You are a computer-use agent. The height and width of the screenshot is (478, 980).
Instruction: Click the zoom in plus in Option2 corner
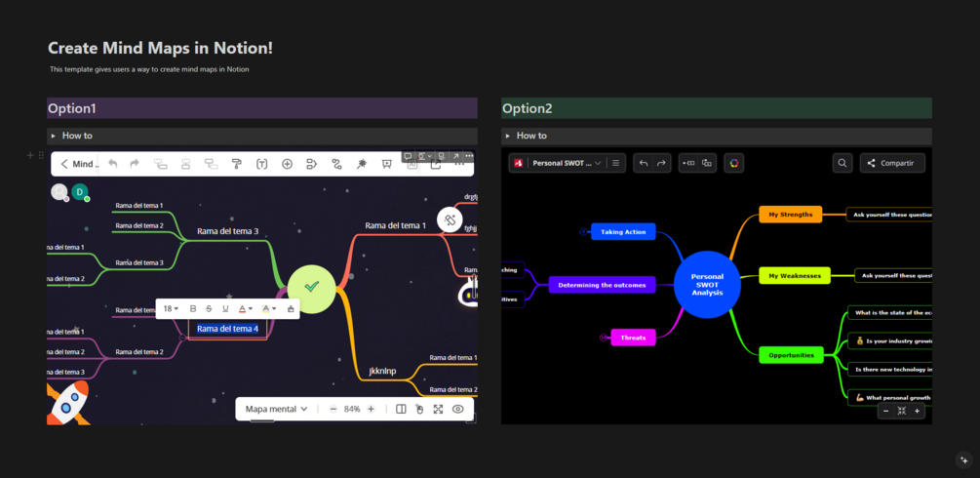coord(917,411)
